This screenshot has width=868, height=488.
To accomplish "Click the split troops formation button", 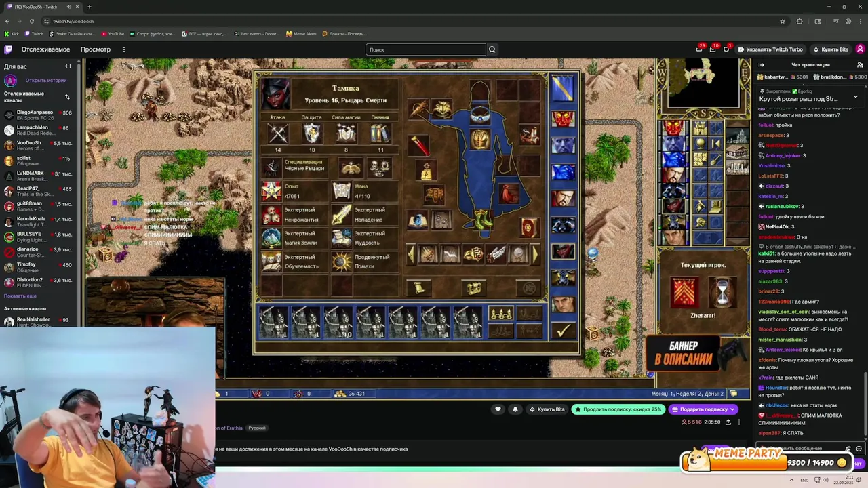I will (x=501, y=313).
